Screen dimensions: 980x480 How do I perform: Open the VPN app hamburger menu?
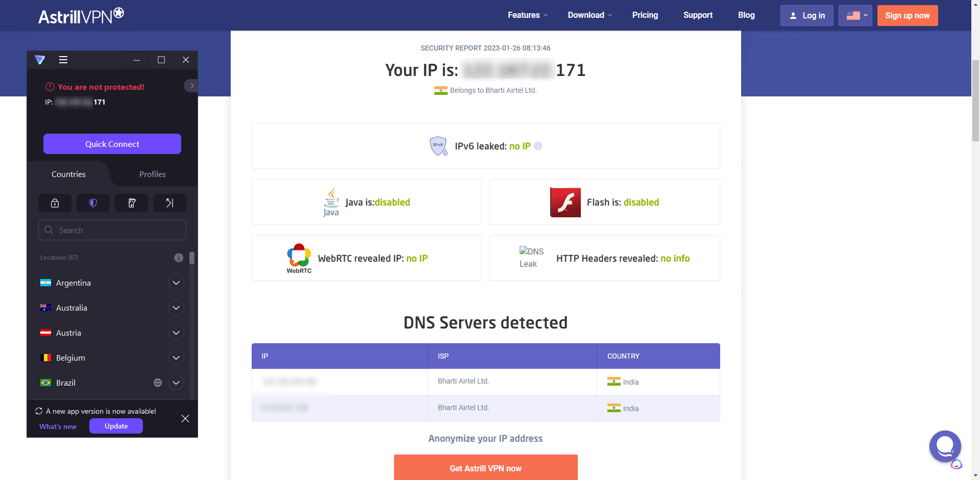click(x=63, y=60)
